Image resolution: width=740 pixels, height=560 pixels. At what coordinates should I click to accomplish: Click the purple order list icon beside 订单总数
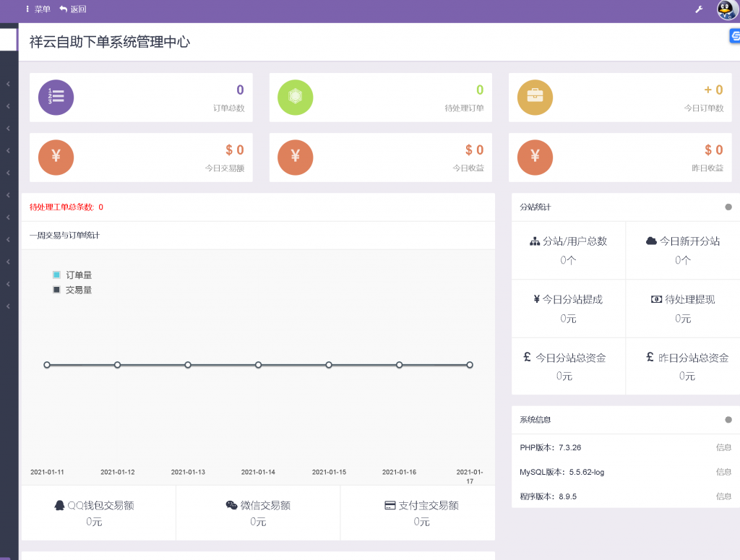(56, 97)
